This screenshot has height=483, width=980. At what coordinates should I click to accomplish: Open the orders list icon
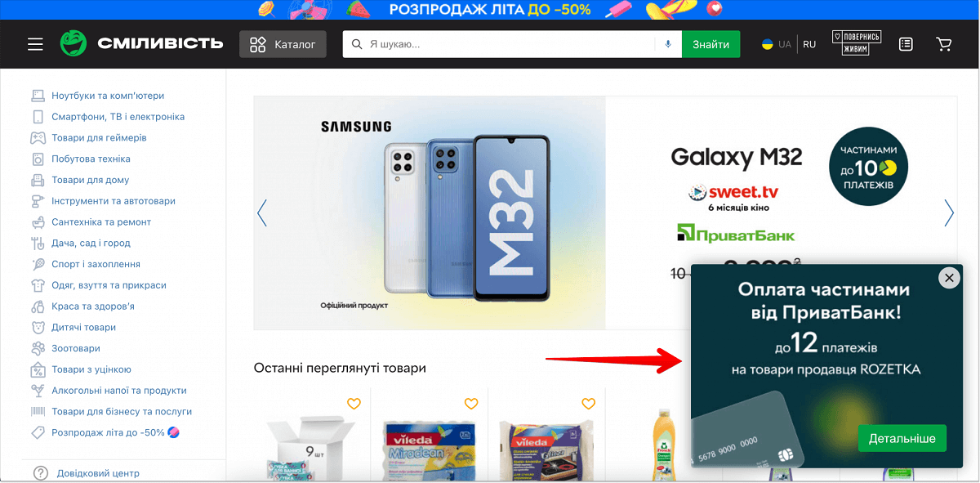[906, 44]
